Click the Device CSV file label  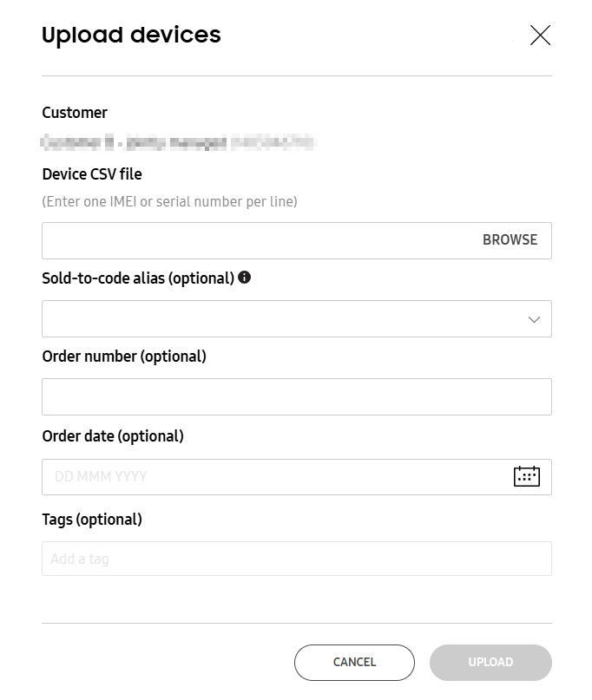click(92, 174)
